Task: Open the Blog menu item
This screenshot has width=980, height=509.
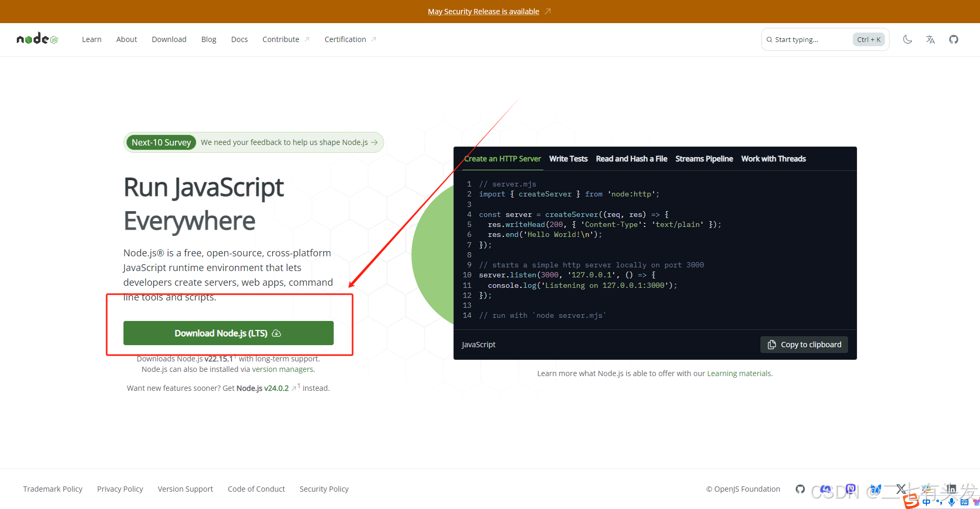Action: click(209, 39)
